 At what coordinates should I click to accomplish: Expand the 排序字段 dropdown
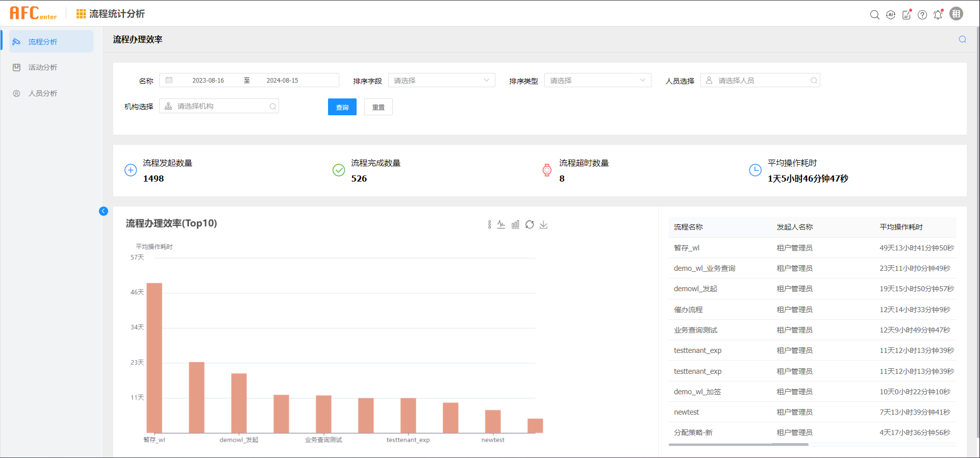[441, 81]
